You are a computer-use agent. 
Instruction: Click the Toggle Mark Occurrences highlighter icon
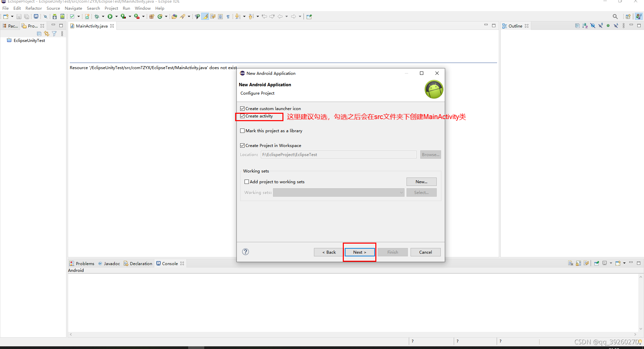205,16
